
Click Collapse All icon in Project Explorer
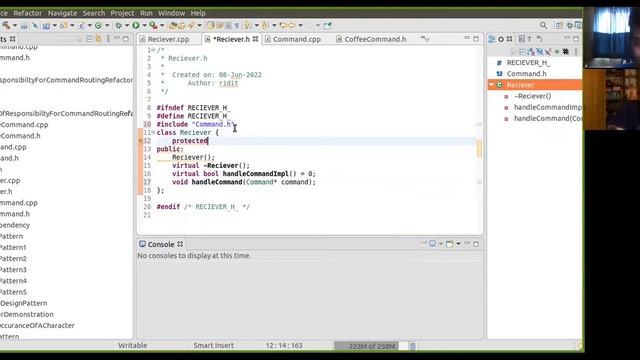[x=89, y=39]
